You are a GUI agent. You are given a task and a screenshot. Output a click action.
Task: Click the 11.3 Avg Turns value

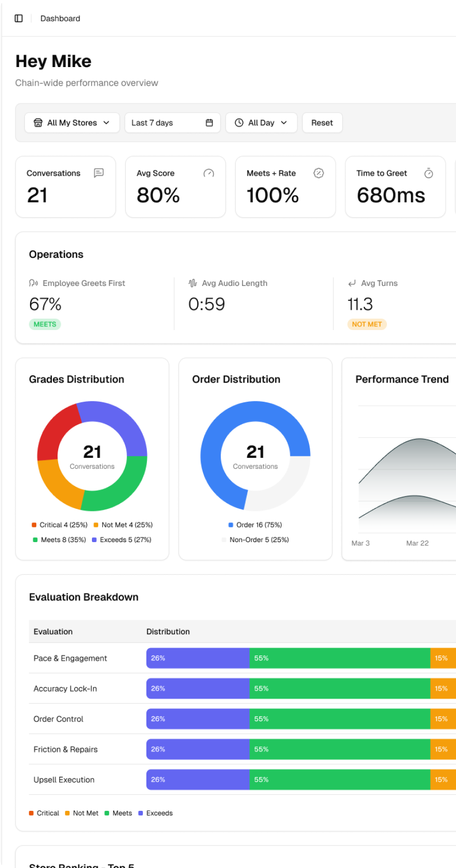click(x=360, y=304)
